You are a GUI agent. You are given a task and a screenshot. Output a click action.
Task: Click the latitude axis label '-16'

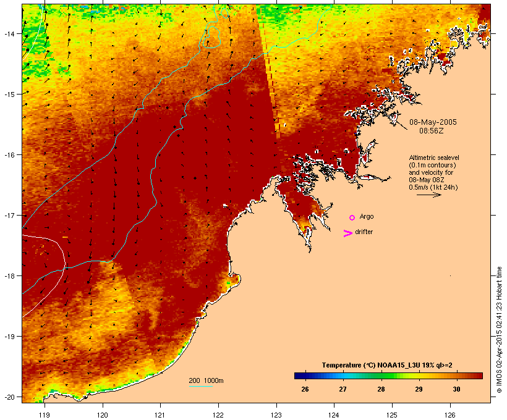click(x=9, y=154)
